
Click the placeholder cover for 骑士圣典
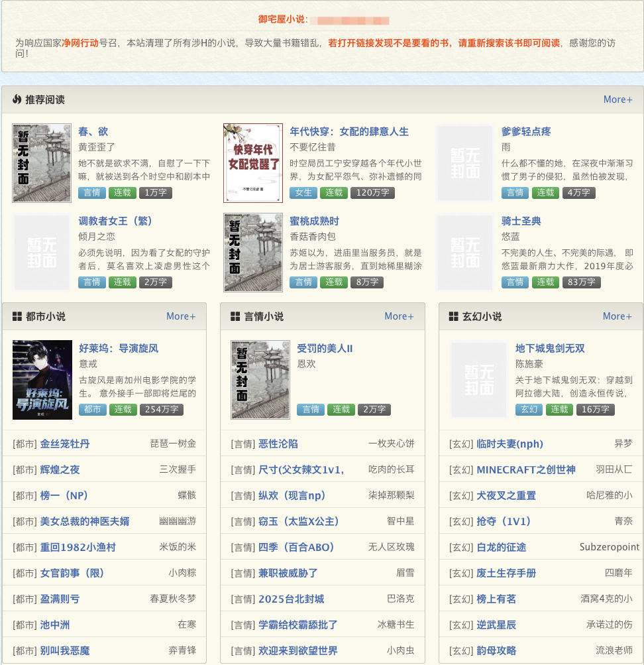[466, 253]
